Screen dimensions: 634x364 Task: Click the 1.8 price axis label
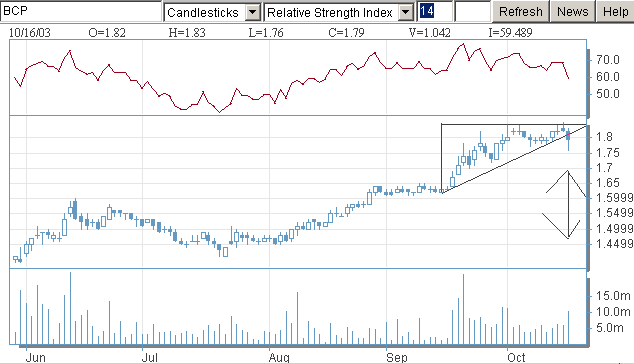click(604, 137)
